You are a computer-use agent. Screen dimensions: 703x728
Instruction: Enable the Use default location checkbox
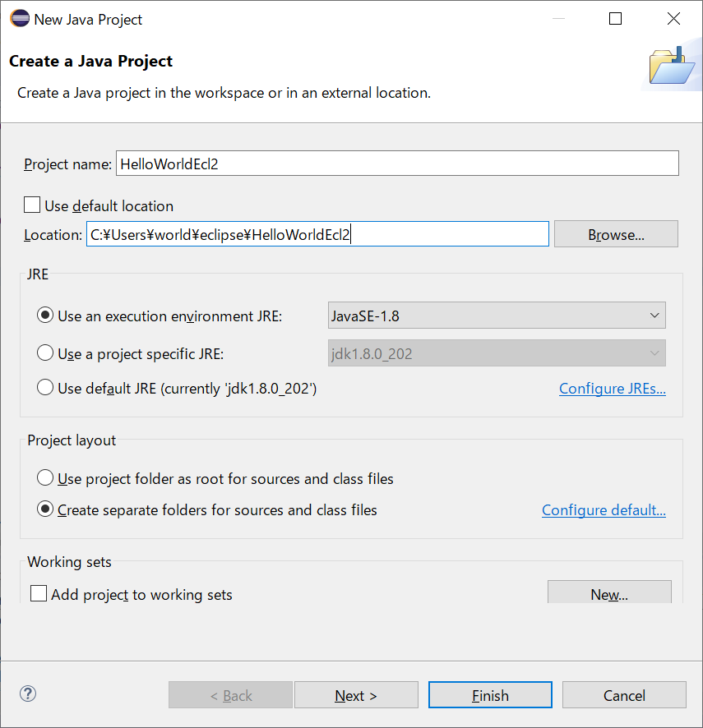[x=30, y=204]
